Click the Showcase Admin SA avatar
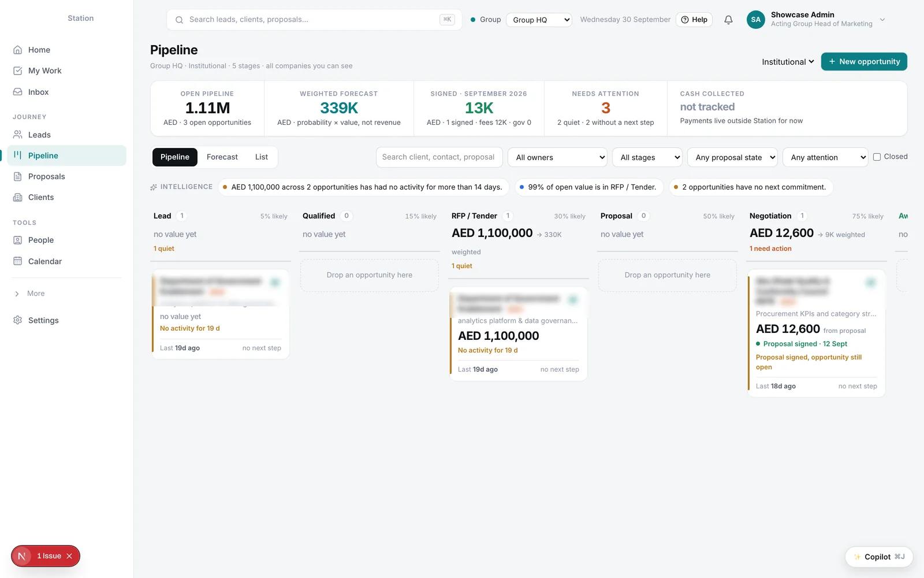The image size is (924, 578). click(756, 20)
